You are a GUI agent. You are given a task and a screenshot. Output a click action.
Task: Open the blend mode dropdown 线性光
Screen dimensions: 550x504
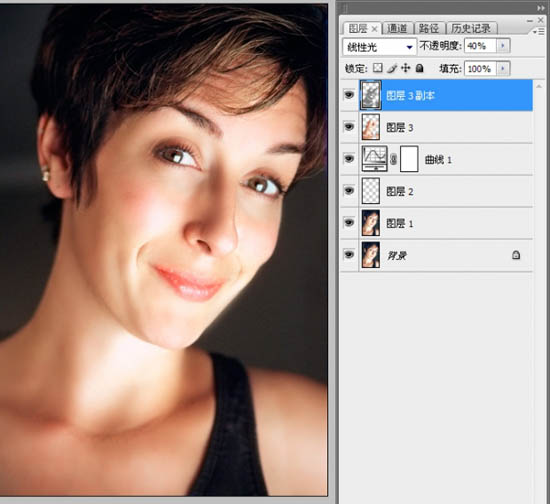click(x=379, y=47)
